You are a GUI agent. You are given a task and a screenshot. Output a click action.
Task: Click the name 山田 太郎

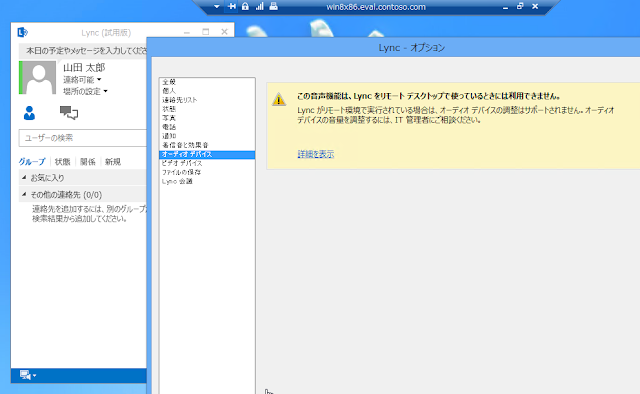84,67
